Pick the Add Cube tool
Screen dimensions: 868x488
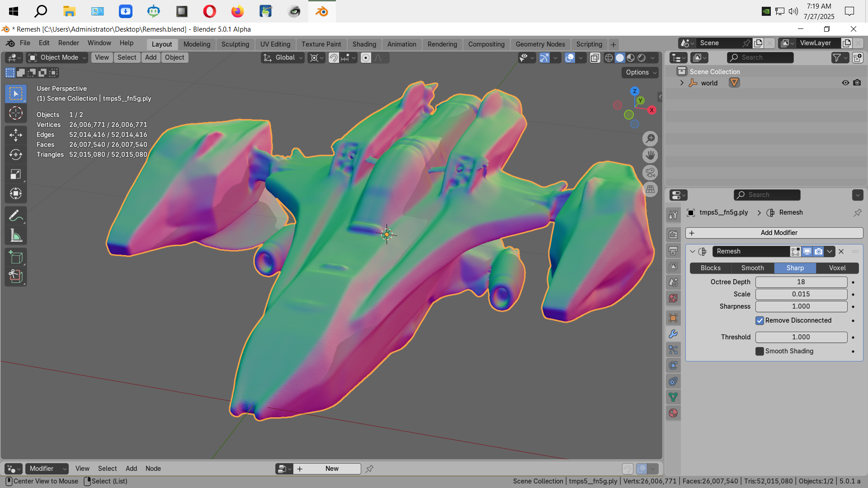pyautogui.click(x=16, y=257)
